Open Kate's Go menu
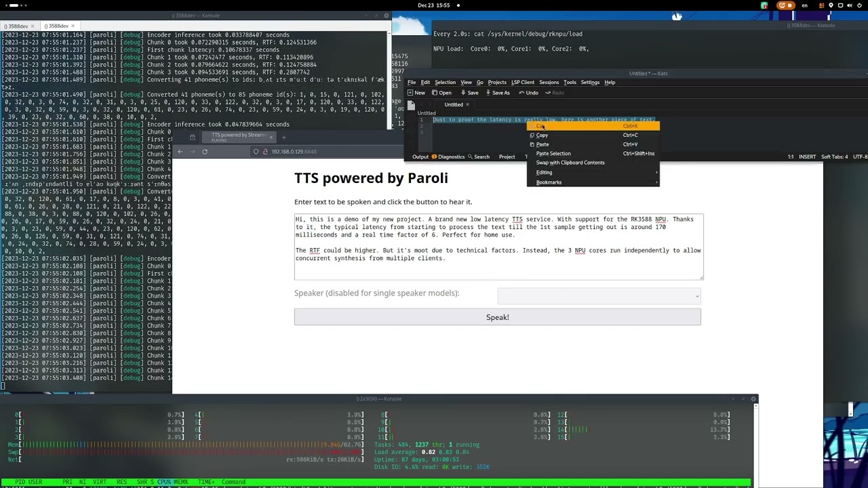This screenshot has width=868, height=488. (479, 83)
